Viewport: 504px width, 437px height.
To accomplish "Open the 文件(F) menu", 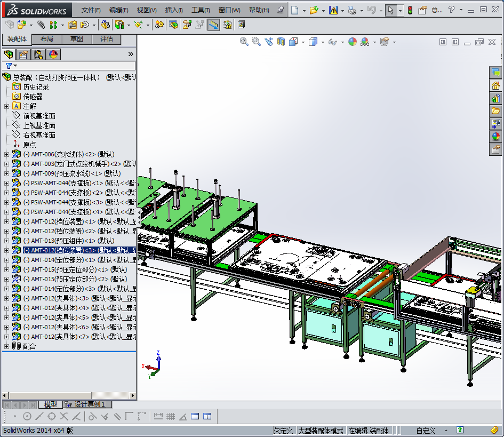I will click(x=91, y=10).
